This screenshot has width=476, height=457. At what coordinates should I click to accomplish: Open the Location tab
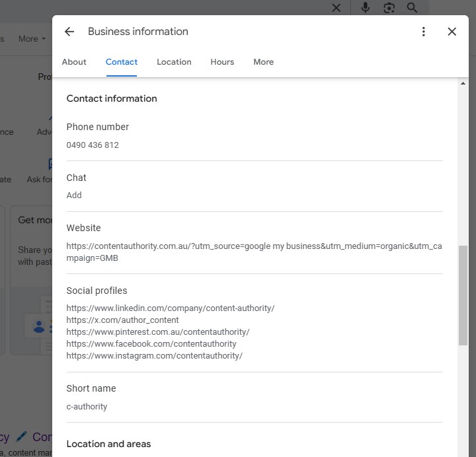174,62
